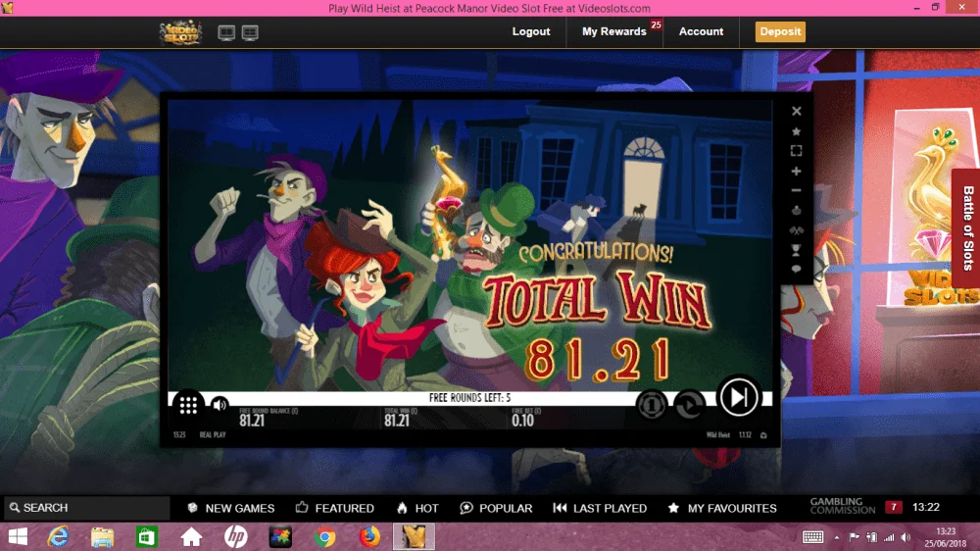Open the volume control in system tray
Screen dimensions: 980x551
tap(906, 537)
